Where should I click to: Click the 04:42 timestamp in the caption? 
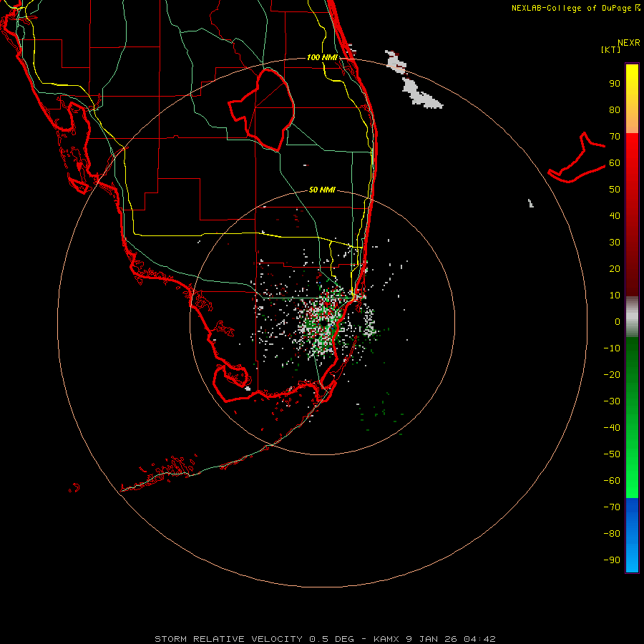coord(479,639)
